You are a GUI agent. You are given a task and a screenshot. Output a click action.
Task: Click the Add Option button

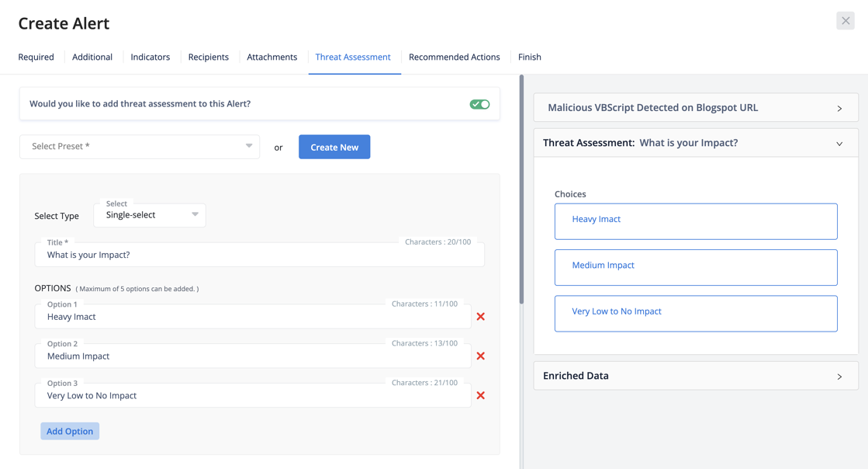[x=70, y=432]
